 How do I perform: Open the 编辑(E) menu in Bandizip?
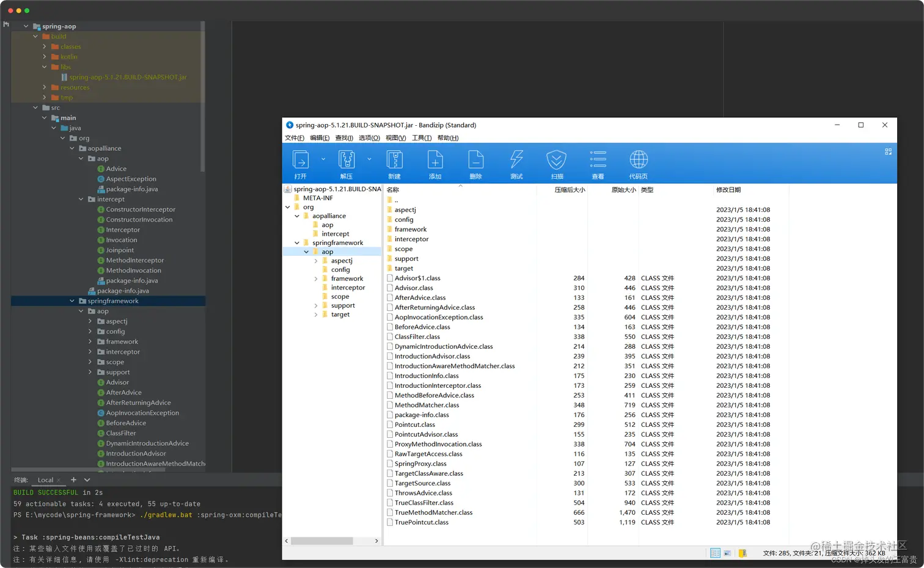320,138
